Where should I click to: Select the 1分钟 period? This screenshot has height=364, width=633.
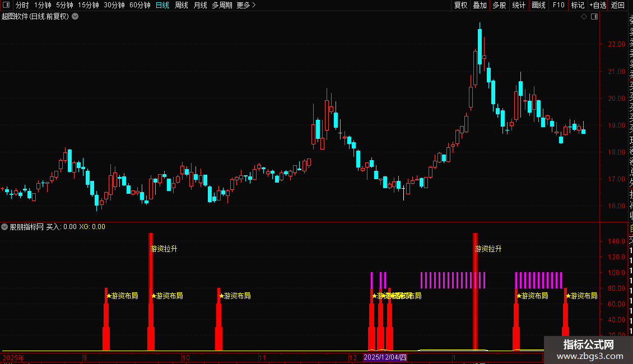click(x=43, y=5)
